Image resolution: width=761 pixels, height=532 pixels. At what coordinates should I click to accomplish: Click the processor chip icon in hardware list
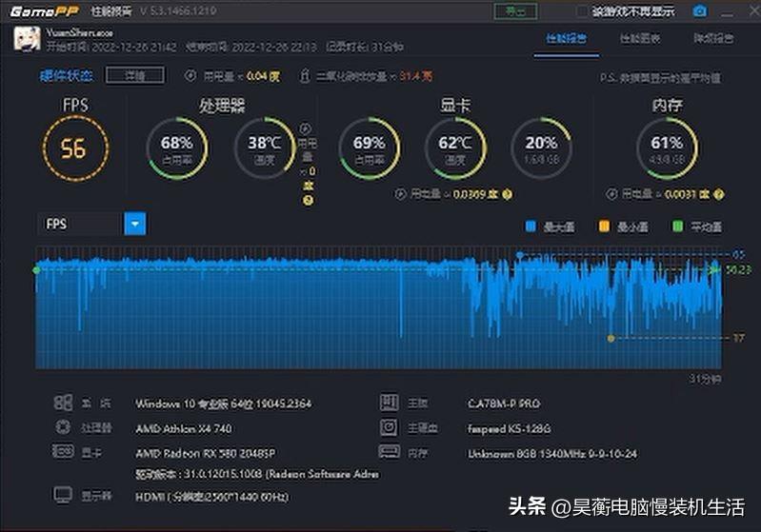click(63, 426)
